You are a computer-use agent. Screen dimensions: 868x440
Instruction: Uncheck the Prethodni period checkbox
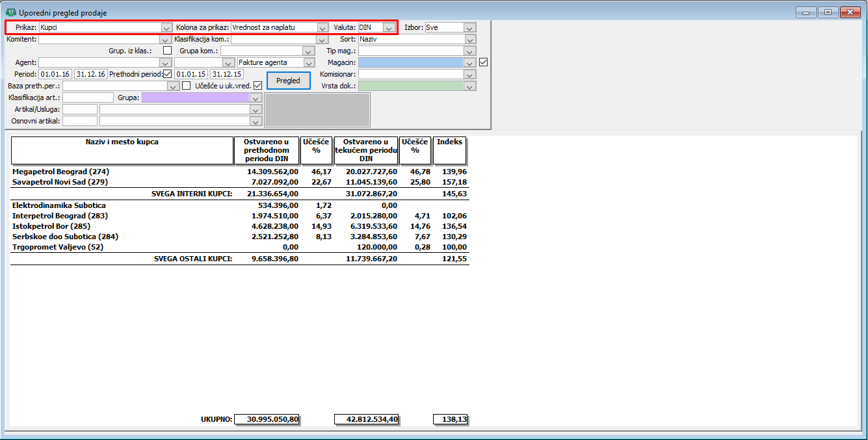[x=168, y=74]
